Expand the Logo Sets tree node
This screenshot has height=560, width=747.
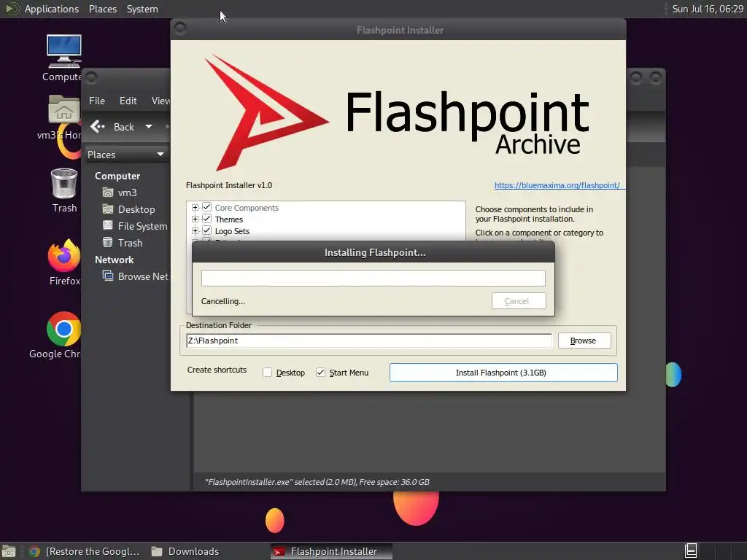pyautogui.click(x=195, y=231)
